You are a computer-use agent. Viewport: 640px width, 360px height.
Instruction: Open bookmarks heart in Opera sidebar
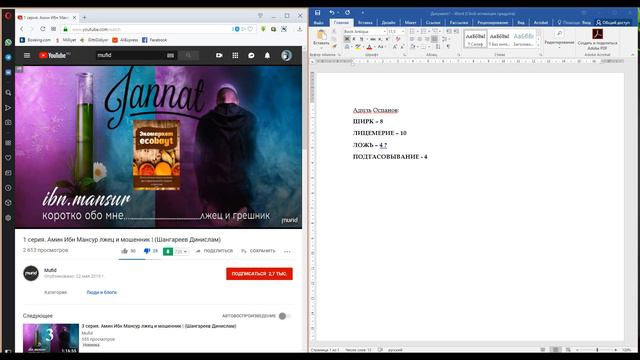8,158
